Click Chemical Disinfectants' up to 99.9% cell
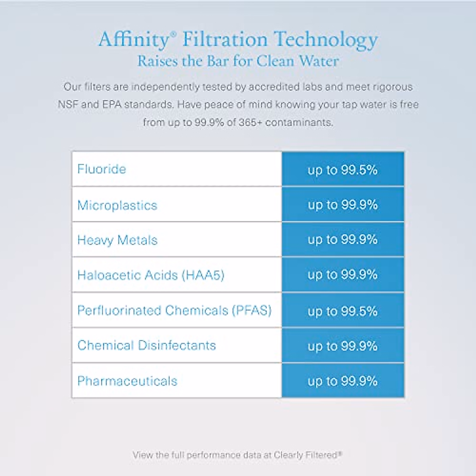The height and width of the screenshot is (476, 476). (343, 346)
